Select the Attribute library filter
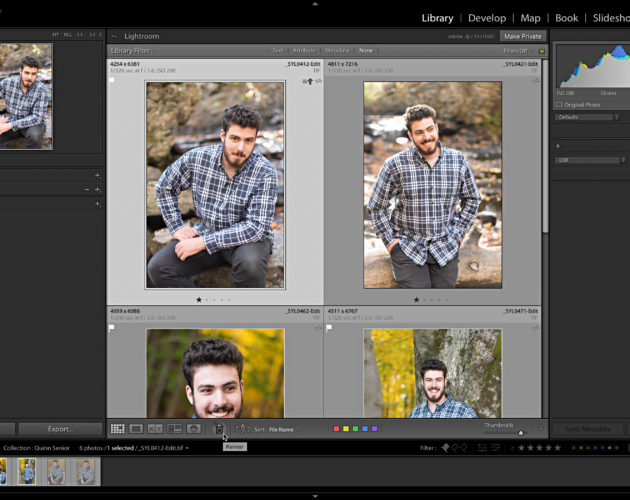 304,51
